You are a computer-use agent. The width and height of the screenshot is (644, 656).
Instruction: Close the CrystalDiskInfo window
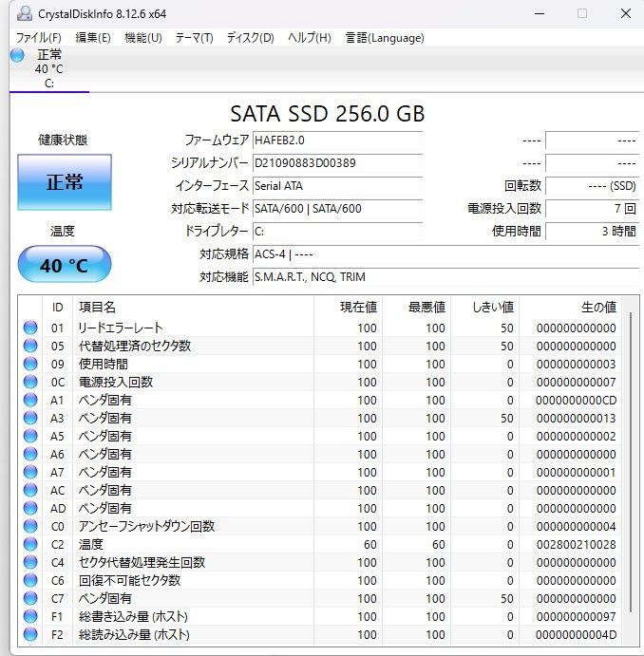point(626,13)
